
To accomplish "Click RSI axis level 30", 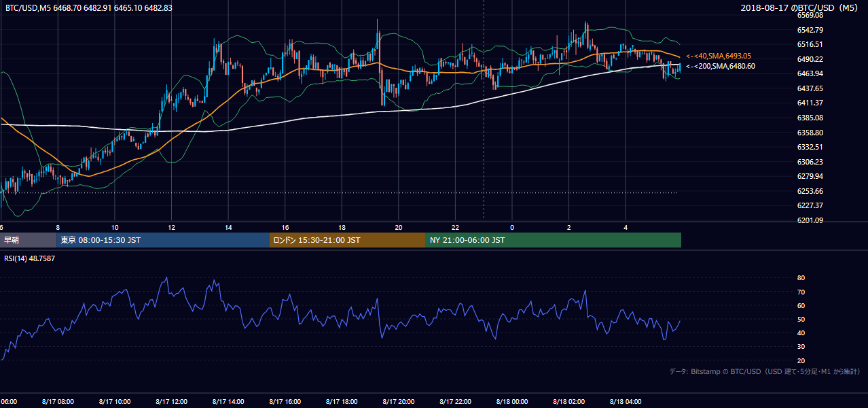I will pyautogui.click(x=801, y=347).
